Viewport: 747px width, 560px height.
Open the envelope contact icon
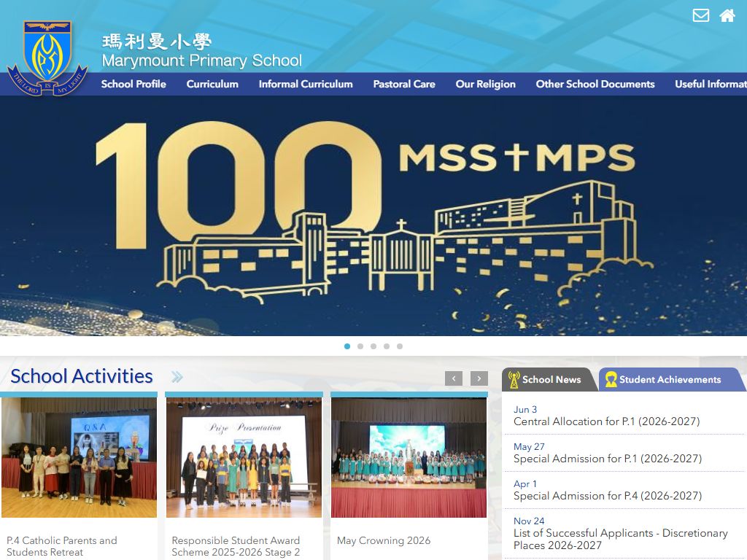point(701,16)
